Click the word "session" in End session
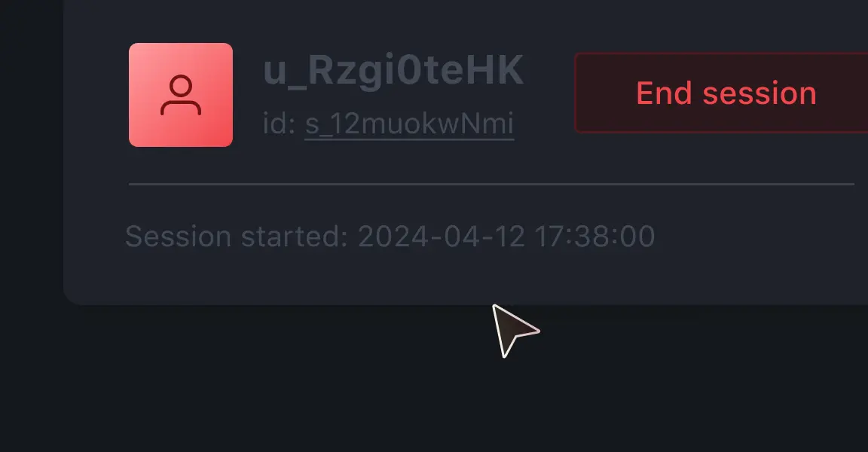868x452 pixels. (x=759, y=93)
